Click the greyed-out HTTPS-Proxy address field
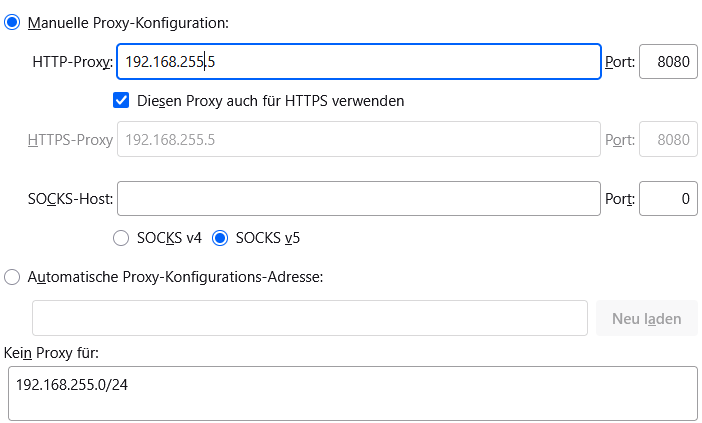This screenshot has height=423, width=702. pyautogui.click(x=358, y=140)
